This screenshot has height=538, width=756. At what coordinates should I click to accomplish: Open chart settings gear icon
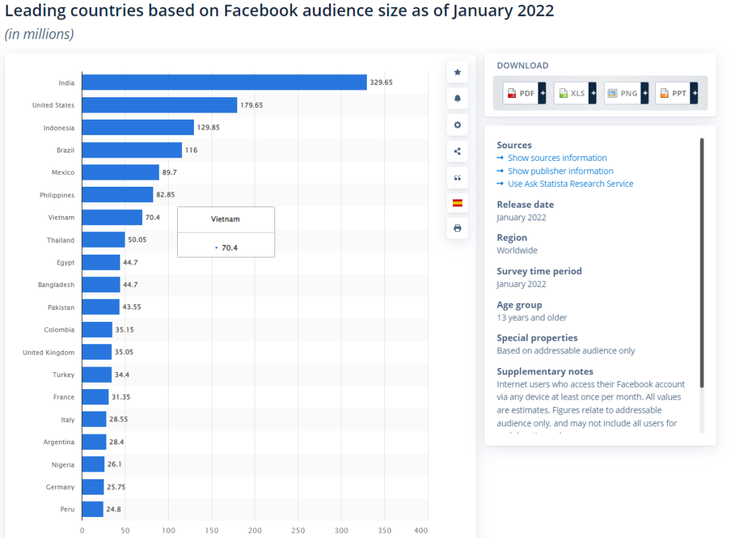(458, 125)
